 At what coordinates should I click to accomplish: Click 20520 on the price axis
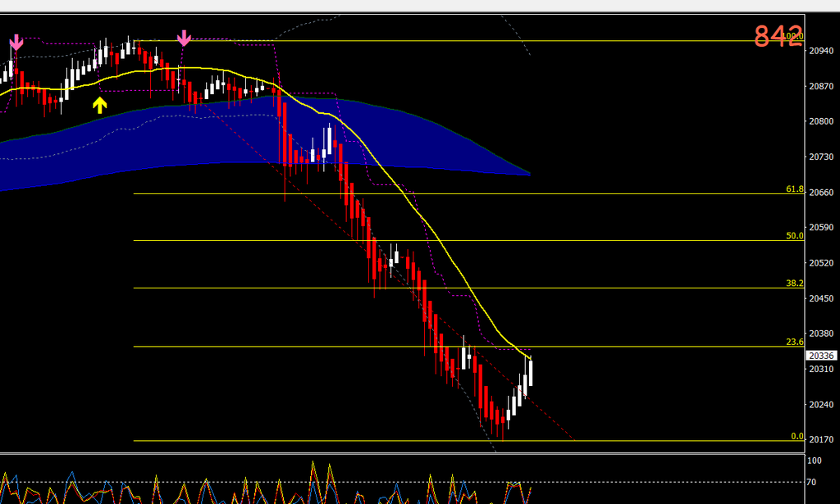point(821,263)
